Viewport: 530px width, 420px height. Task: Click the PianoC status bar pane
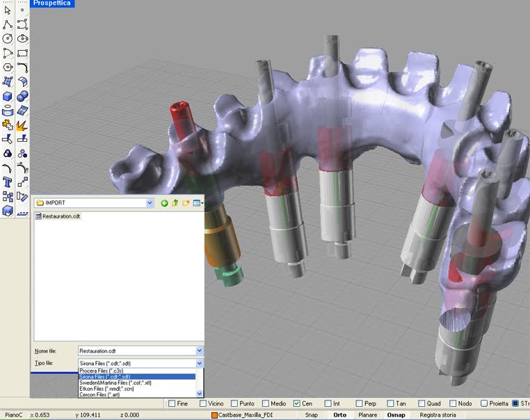click(x=13, y=415)
